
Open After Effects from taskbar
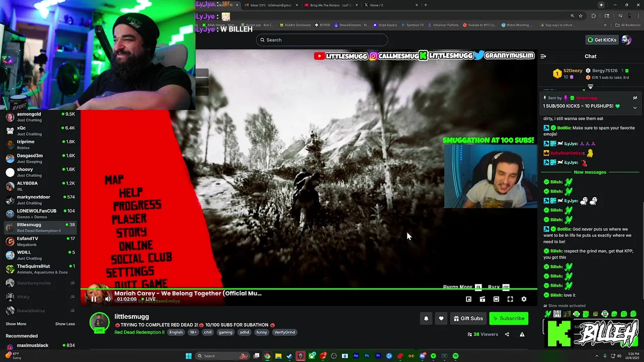tap(356, 356)
